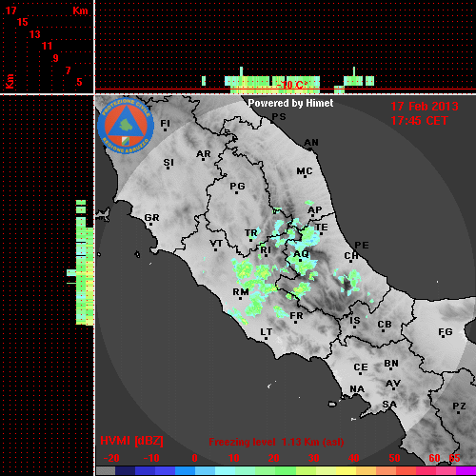Click the magenta color bar swatch

point(466,470)
